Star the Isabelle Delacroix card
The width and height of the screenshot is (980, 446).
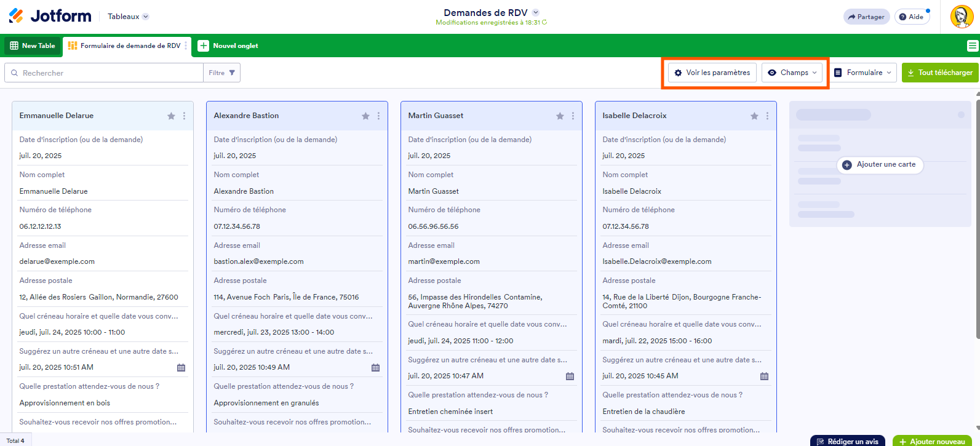point(754,116)
